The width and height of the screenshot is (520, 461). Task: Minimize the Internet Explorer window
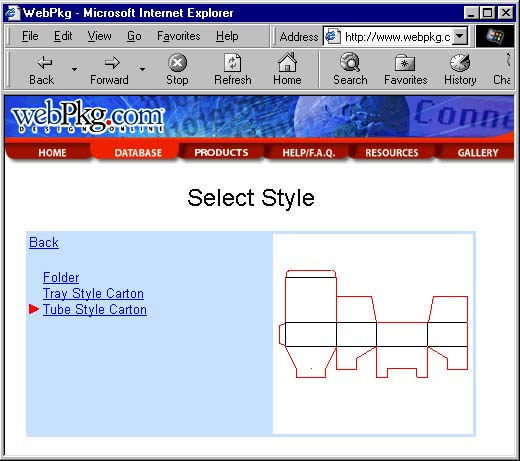pos(471,13)
